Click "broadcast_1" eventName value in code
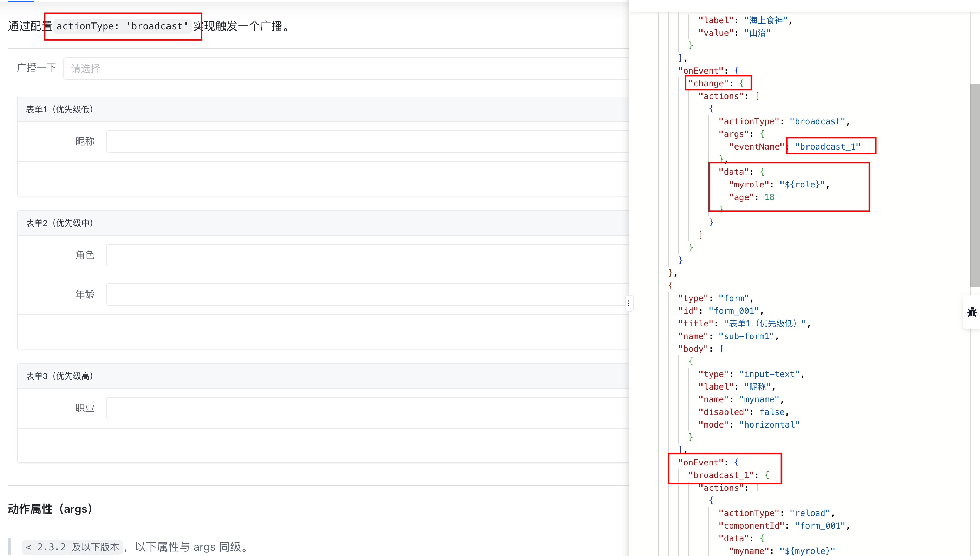This screenshot has height=556, width=980. click(827, 147)
